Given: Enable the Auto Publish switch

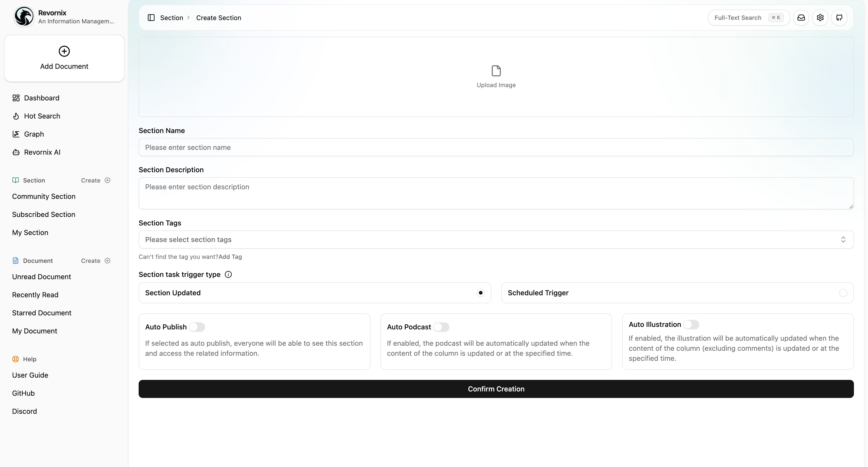Looking at the screenshot, I should coord(197,327).
